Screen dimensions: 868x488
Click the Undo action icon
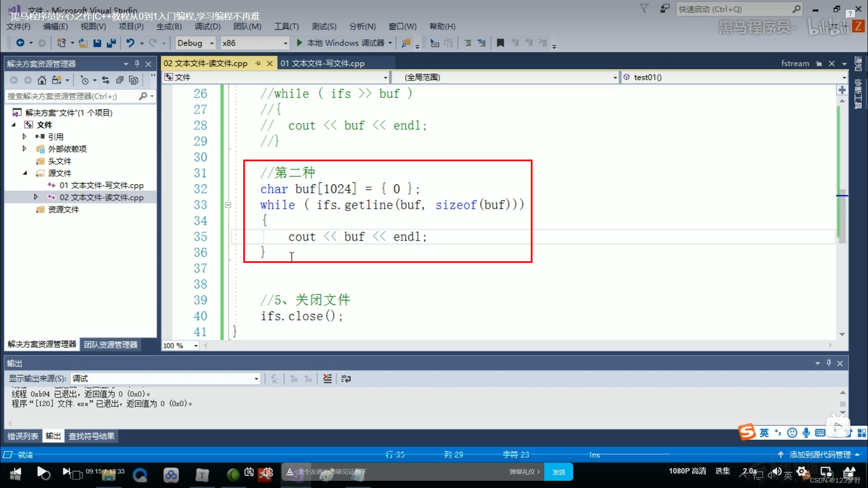131,42
